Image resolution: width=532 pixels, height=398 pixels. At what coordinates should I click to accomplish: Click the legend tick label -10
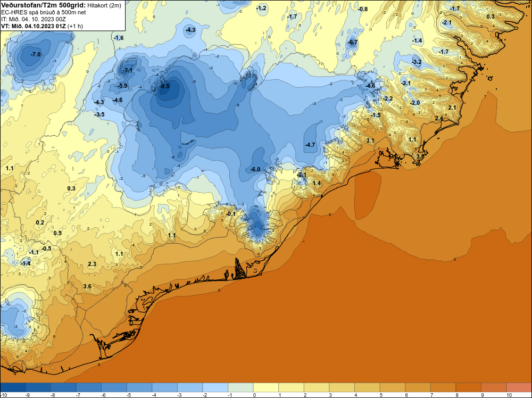(3, 395)
